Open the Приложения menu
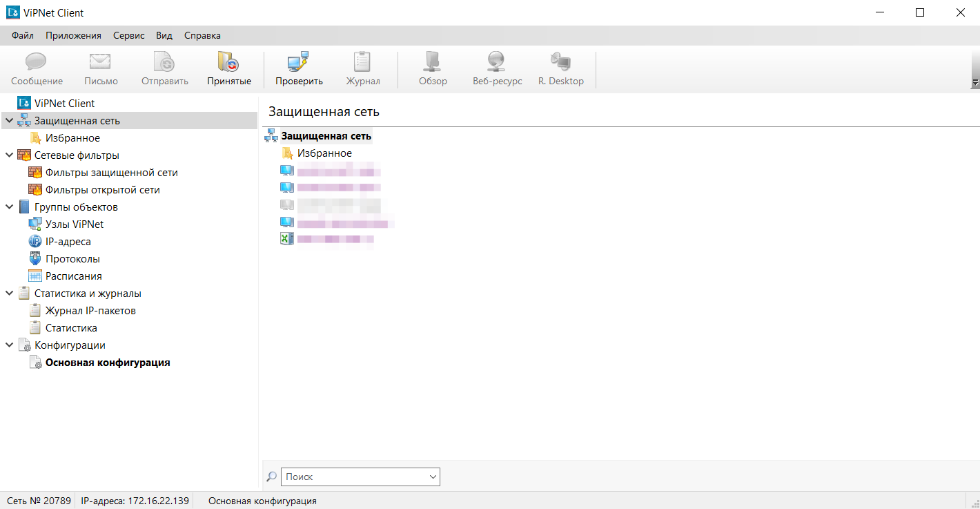This screenshot has height=509, width=980. [73, 35]
